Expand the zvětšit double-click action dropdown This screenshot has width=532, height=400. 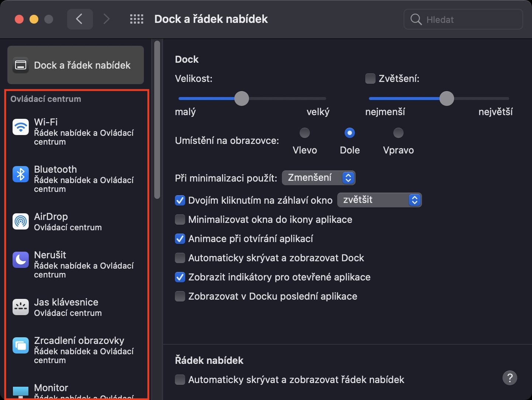(x=379, y=200)
